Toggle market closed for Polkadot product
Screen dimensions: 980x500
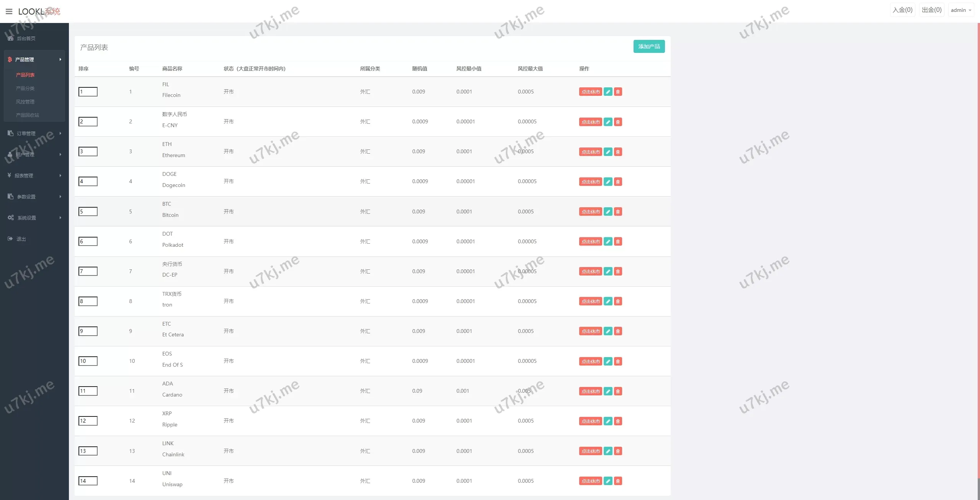pos(590,241)
